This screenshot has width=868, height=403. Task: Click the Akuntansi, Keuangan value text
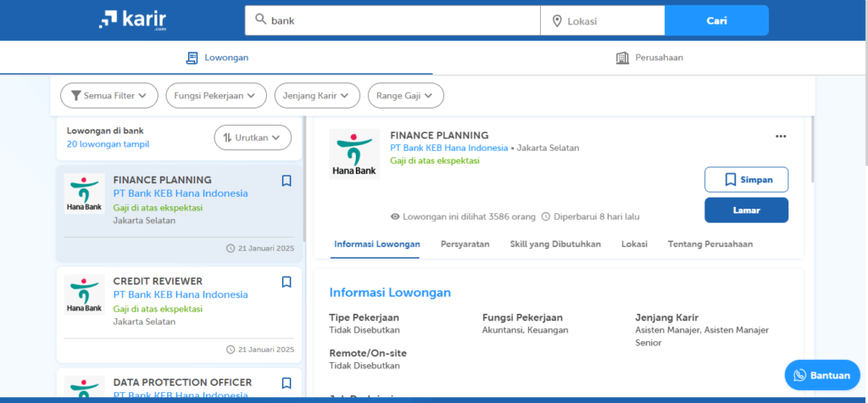coord(526,330)
